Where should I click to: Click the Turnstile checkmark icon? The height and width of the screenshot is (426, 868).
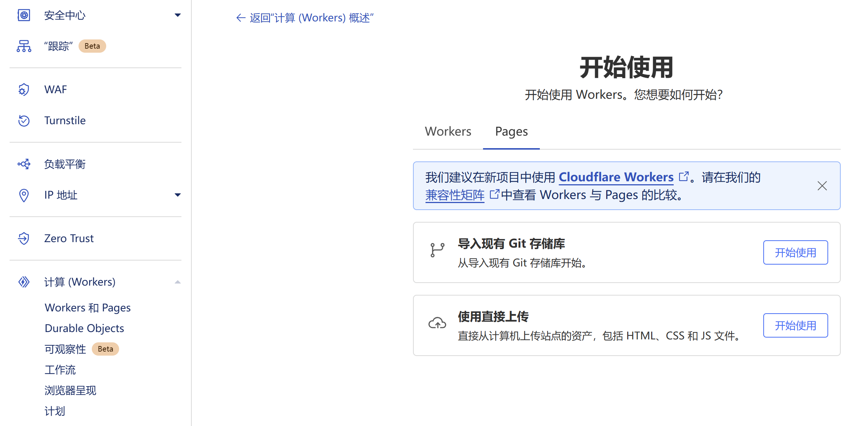[24, 121]
